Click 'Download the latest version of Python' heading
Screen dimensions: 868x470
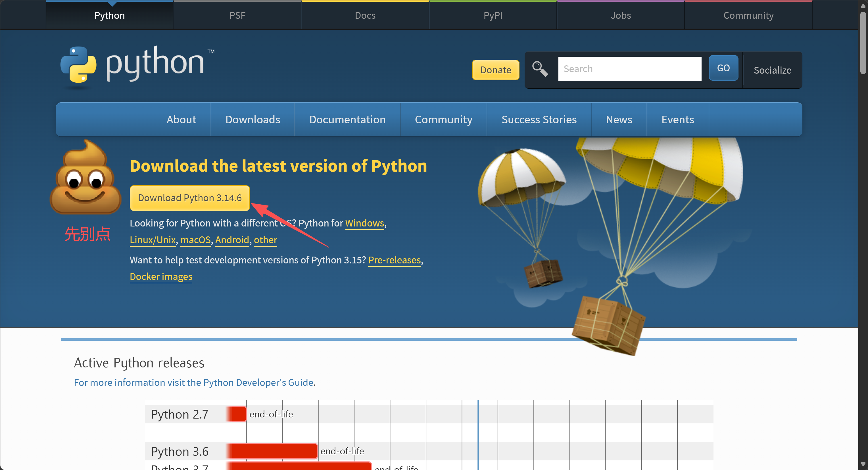pyautogui.click(x=278, y=166)
